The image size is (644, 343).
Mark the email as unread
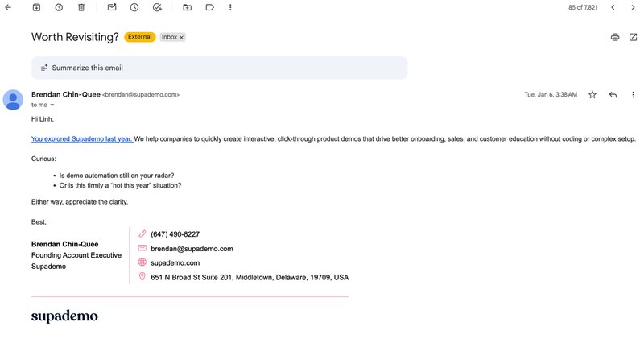click(112, 7)
